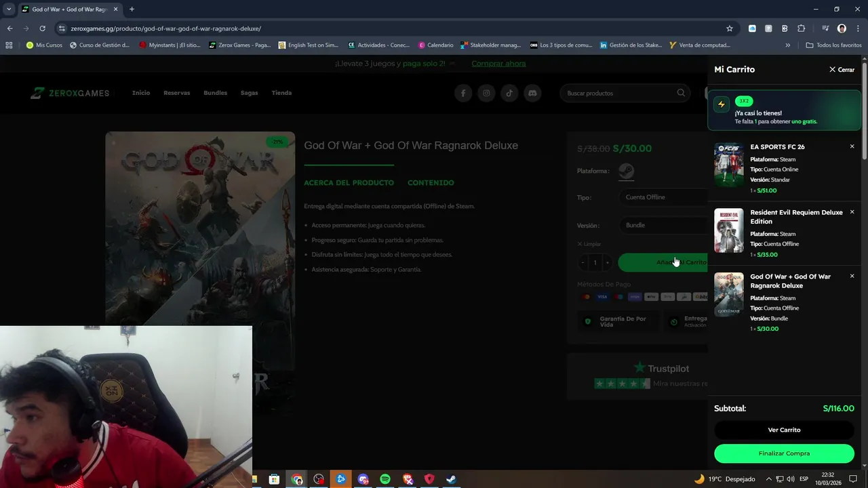Open the Chrome profile avatar

[x=842, y=28]
